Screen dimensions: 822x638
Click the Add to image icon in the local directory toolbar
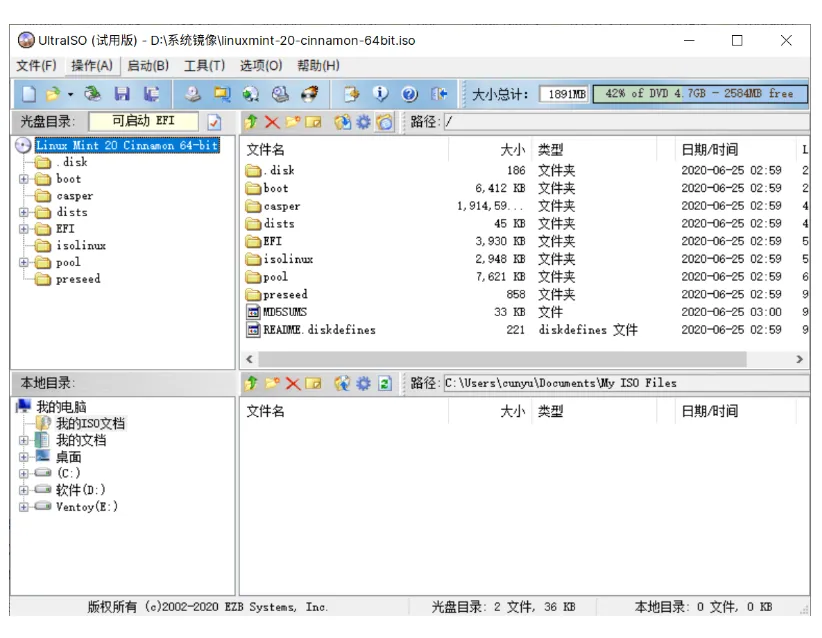342,384
